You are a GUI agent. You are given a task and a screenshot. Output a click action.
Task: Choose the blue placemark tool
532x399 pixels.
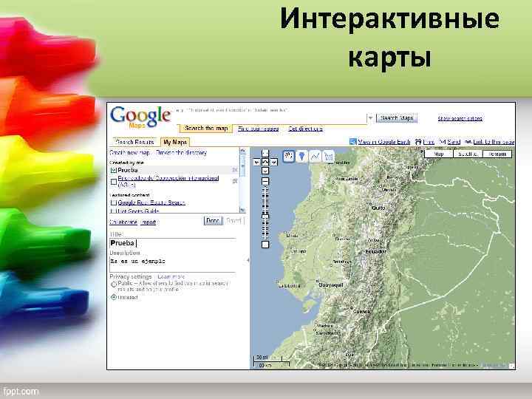(301, 157)
